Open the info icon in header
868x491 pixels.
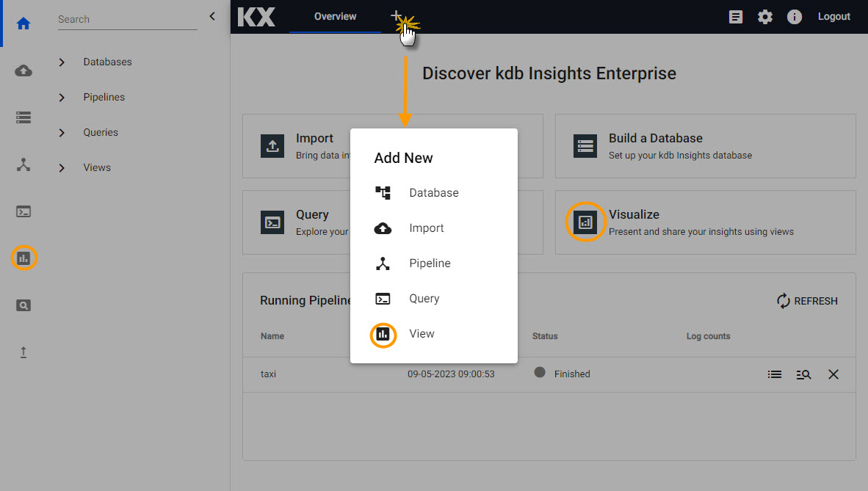point(795,17)
